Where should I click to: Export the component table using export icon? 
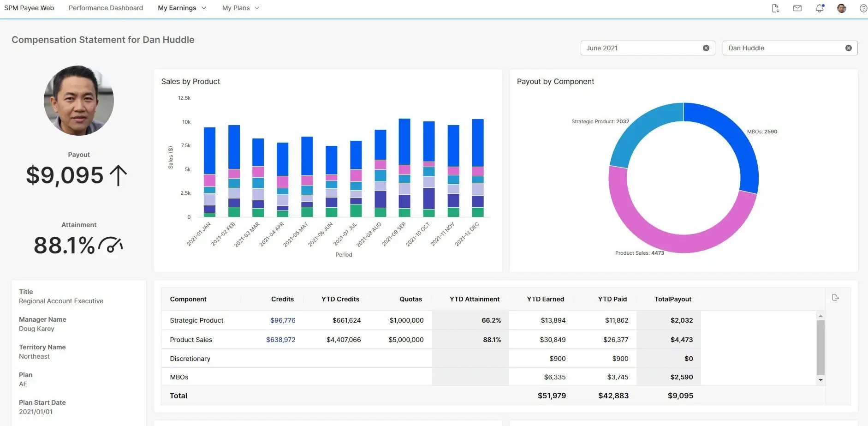coord(835,298)
